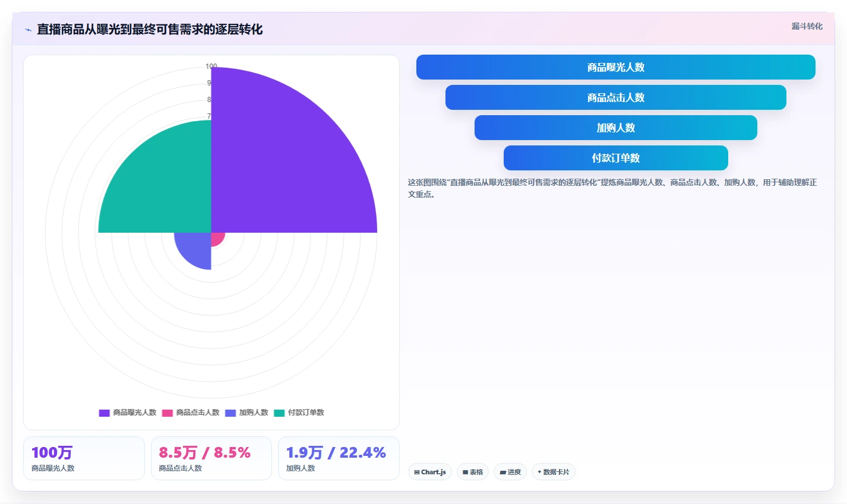Select the 8.5万 / 8.5% stat card
847x504 pixels.
tap(211, 458)
